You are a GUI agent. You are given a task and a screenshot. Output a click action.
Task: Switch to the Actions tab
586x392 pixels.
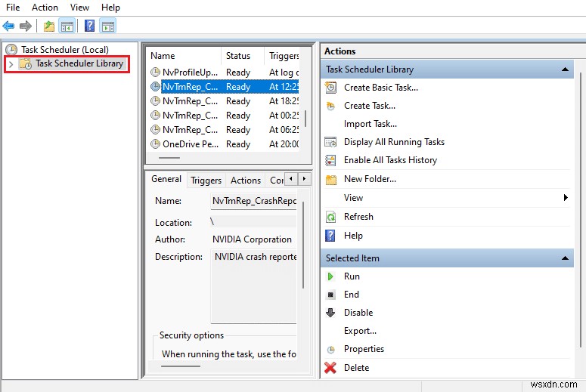click(x=246, y=181)
